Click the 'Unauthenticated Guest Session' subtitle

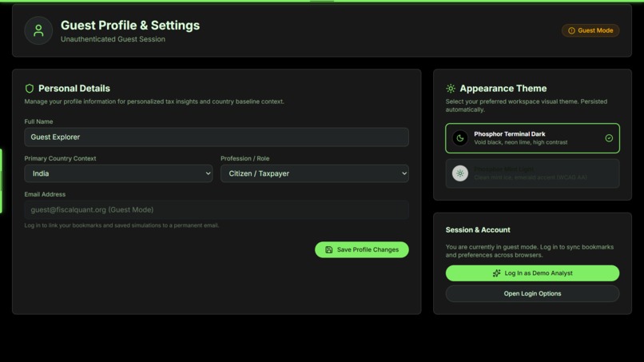113,39
